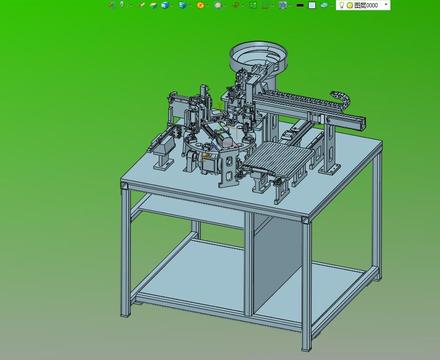Expand the small arrow beside the first blue cube
The height and width of the screenshot is (360, 440).
point(173,5)
